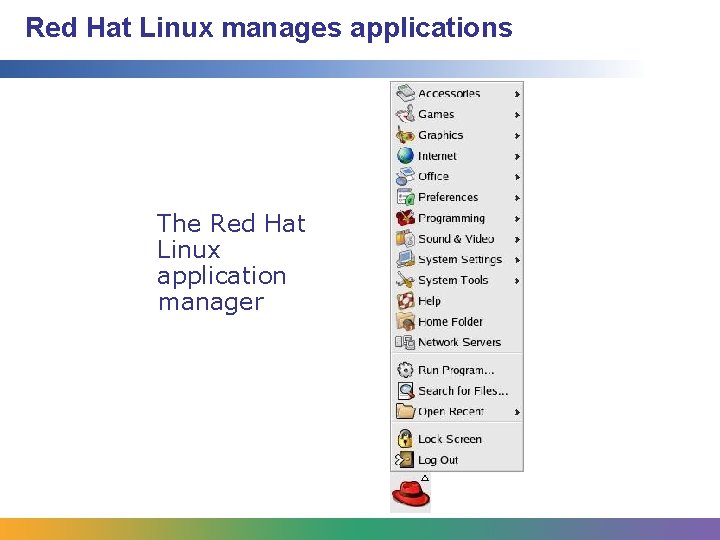This screenshot has width=720, height=540.
Task: Expand the Internet submenu arrow
Action: pyautogui.click(x=517, y=157)
